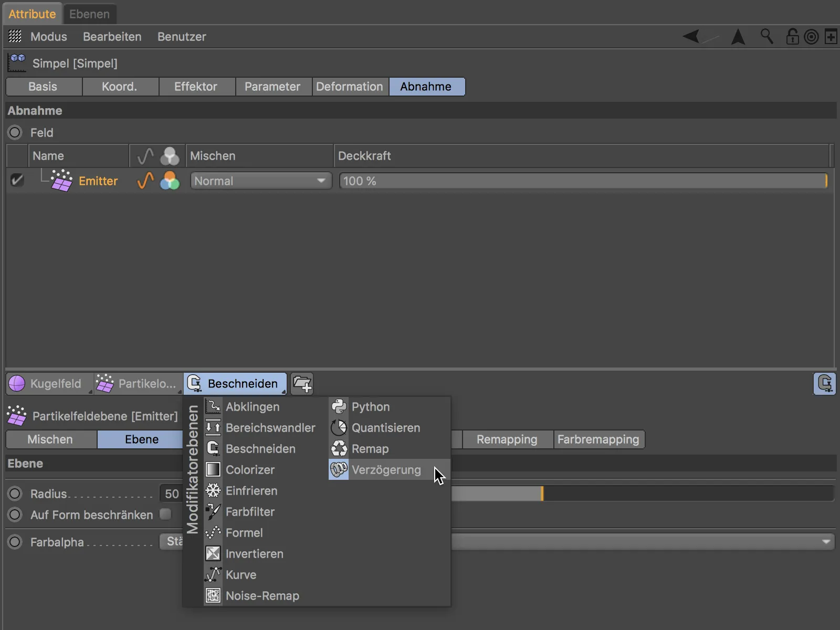Open the Mischen mode Normal dropdown
The height and width of the screenshot is (630, 840).
click(x=261, y=181)
